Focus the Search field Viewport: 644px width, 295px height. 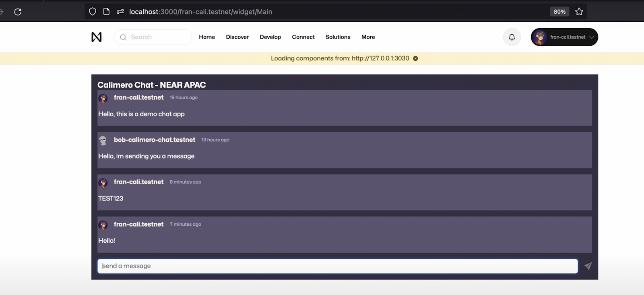153,37
